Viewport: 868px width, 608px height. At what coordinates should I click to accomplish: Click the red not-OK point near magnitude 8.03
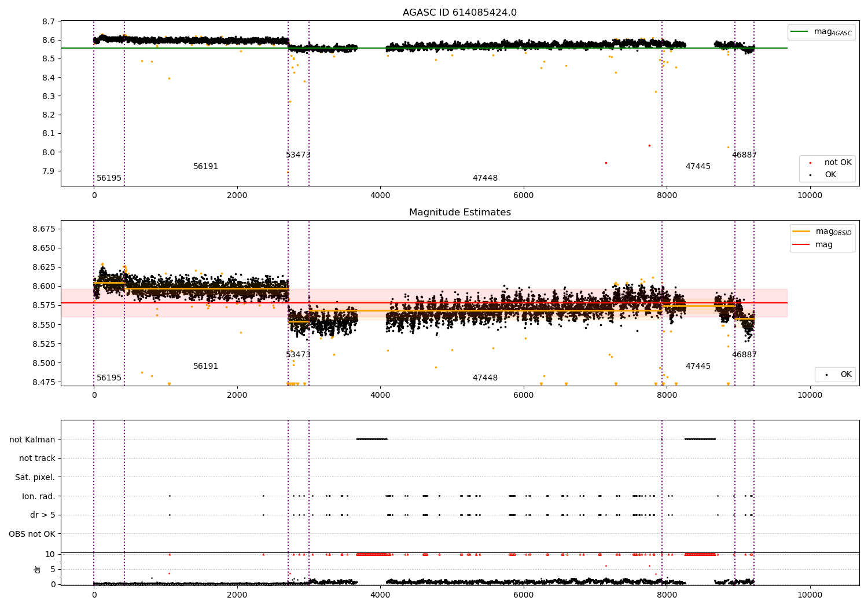649,145
